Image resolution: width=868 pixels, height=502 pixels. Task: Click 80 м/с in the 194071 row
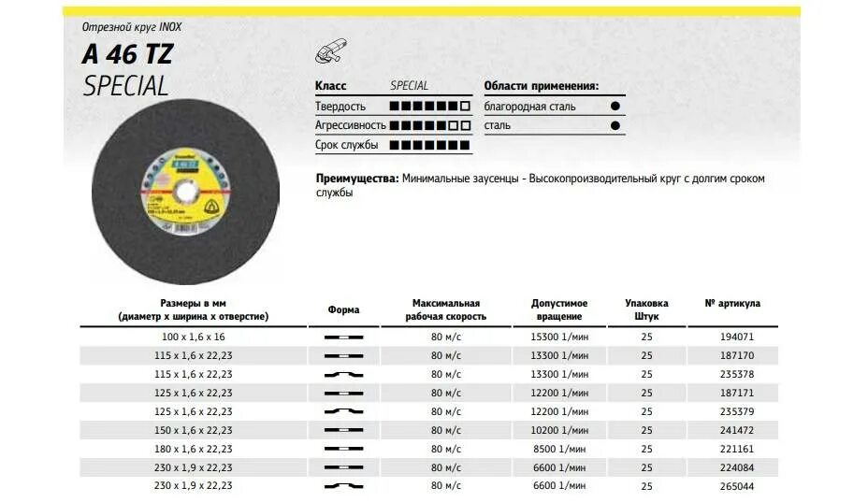click(x=445, y=337)
